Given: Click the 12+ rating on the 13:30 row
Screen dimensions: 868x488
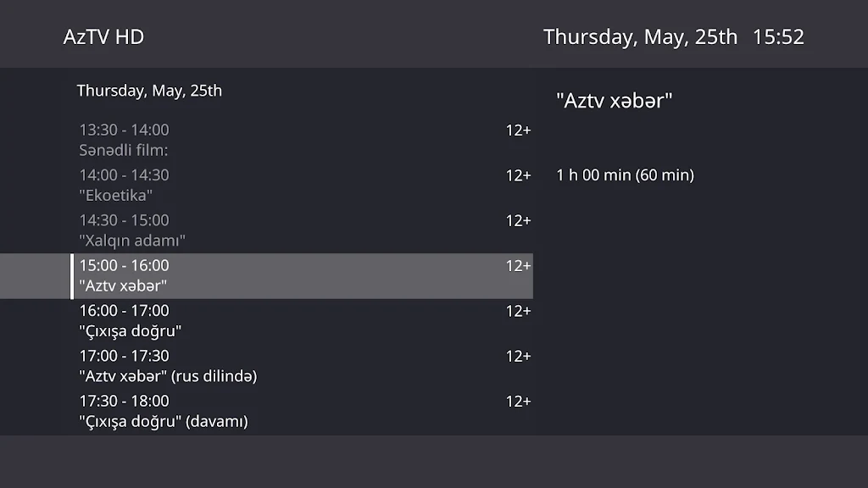Looking at the screenshot, I should pyautogui.click(x=518, y=130).
